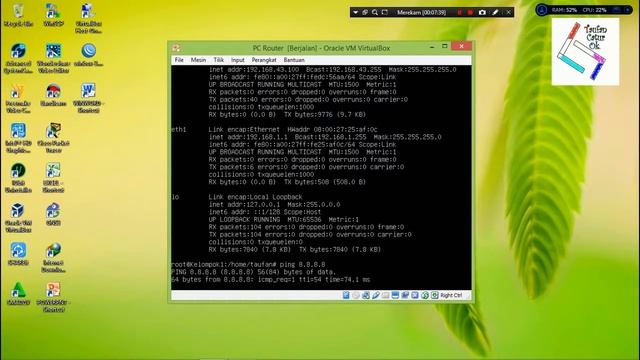Click the 'CPU: 22%' readout
This screenshot has width=640, height=360.
(595, 10)
